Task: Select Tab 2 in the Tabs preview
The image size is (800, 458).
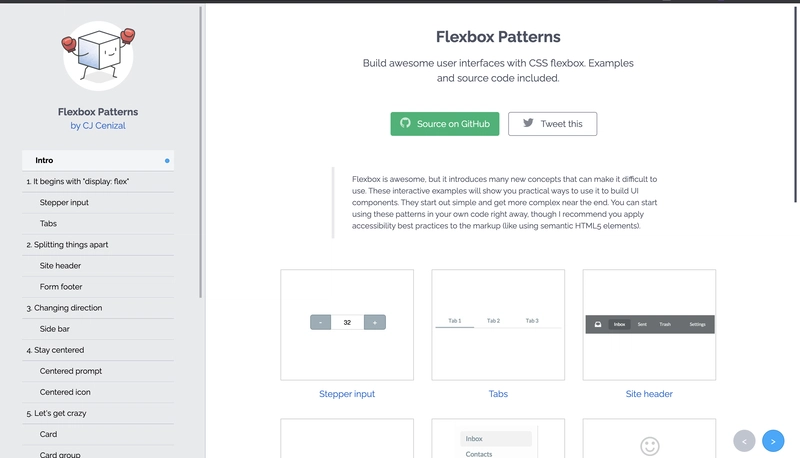Action: pos(493,321)
